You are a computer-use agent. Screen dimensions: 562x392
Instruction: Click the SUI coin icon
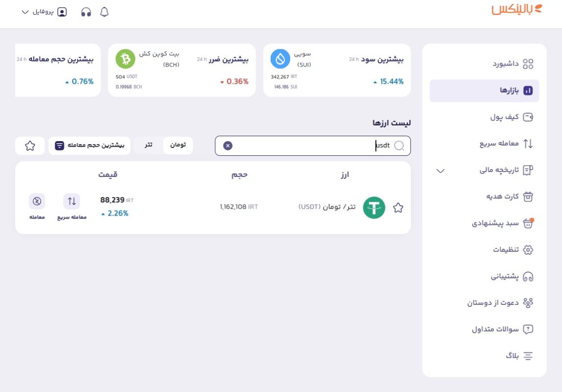(x=281, y=59)
